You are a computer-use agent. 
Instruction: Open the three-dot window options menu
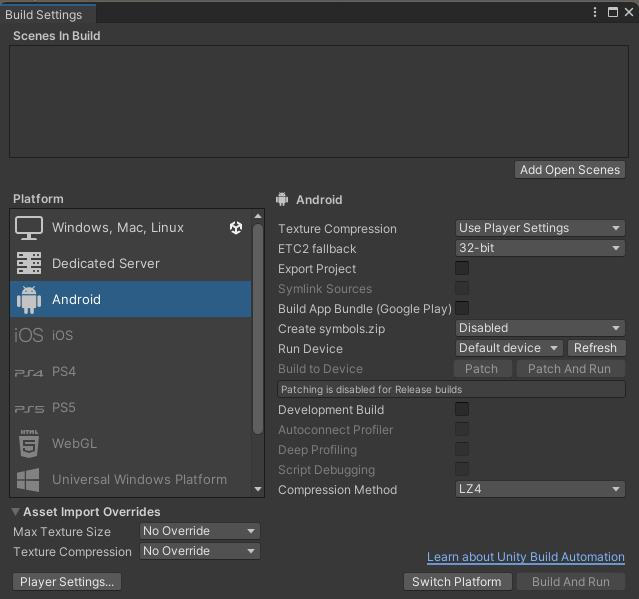pyautogui.click(x=595, y=12)
